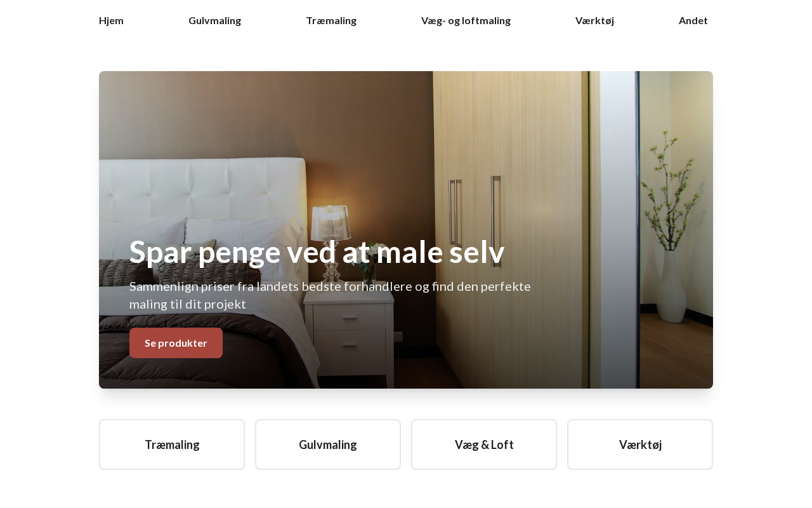Open Væg- og loftmaling menu item

coord(466,20)
